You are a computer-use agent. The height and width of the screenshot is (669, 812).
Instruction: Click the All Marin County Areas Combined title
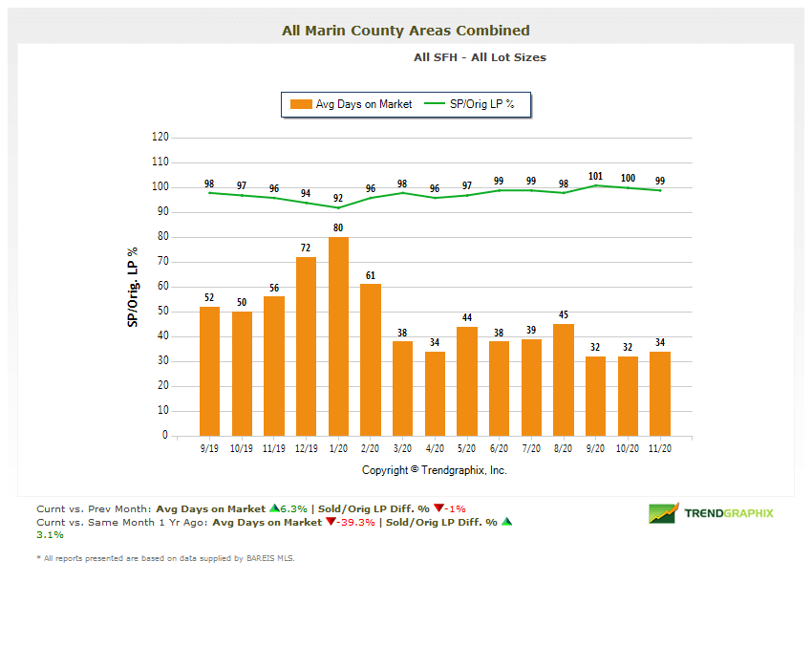(x=406, y=31)
